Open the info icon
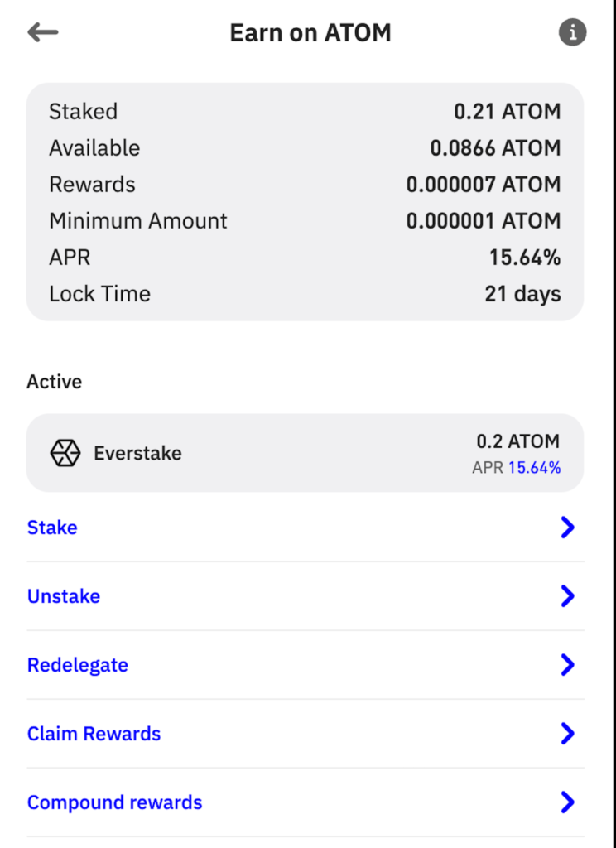 pyautogui.click(x=572, y=33)
